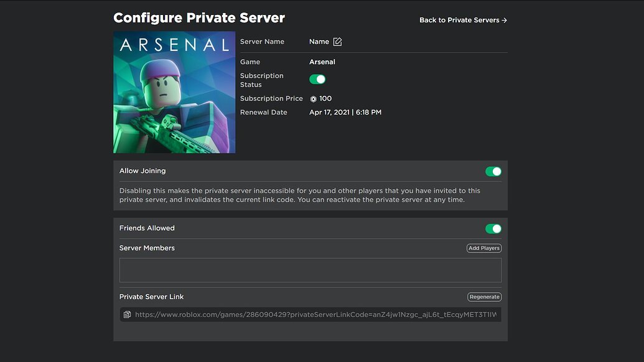Click the Robux icon beside Subscription Price
The width and height of the screenshot is (644, 362).
tap(313, 98)
